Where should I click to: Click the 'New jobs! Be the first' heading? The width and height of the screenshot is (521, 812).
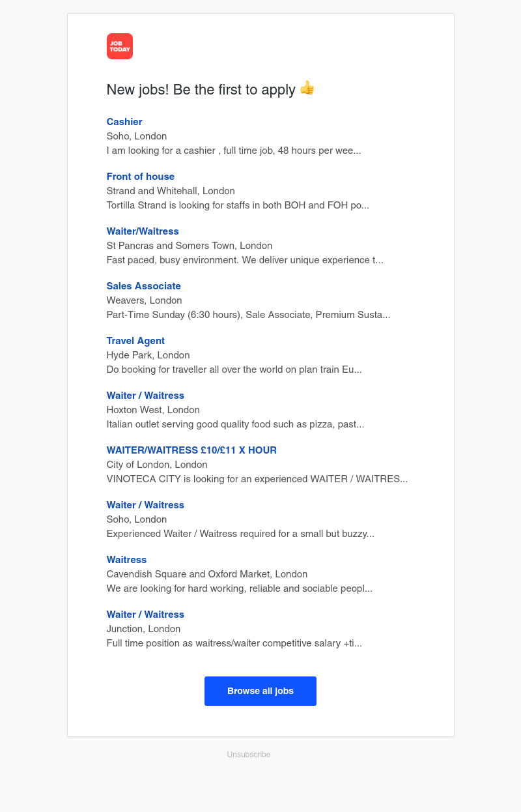tap(201, 90)
